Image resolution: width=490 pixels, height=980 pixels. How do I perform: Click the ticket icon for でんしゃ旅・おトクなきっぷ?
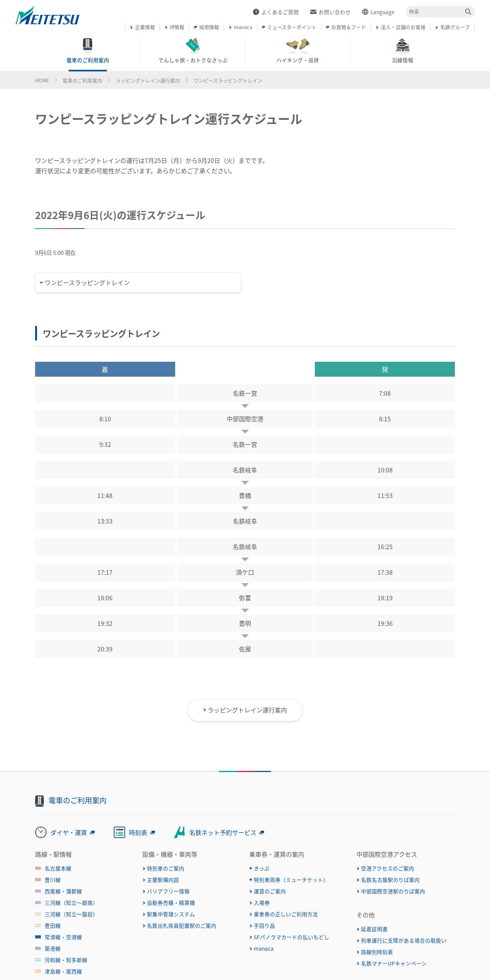[x=193, y=45]
